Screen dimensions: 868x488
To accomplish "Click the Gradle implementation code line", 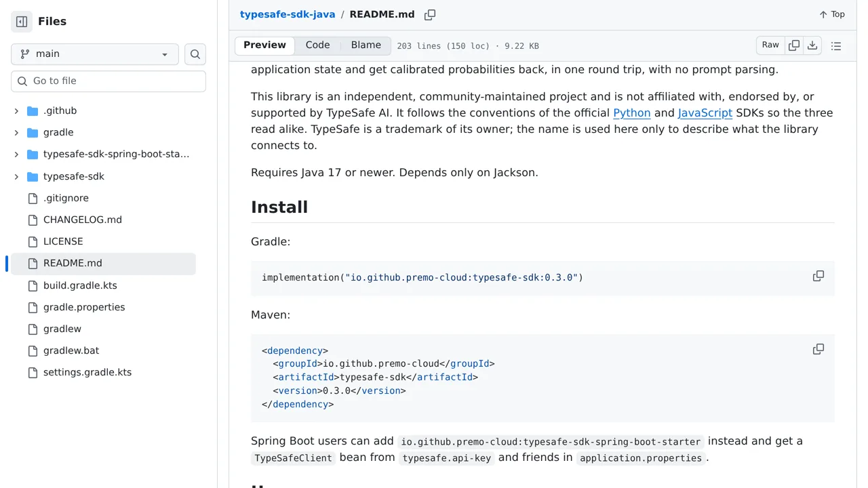I will [422, 277].
